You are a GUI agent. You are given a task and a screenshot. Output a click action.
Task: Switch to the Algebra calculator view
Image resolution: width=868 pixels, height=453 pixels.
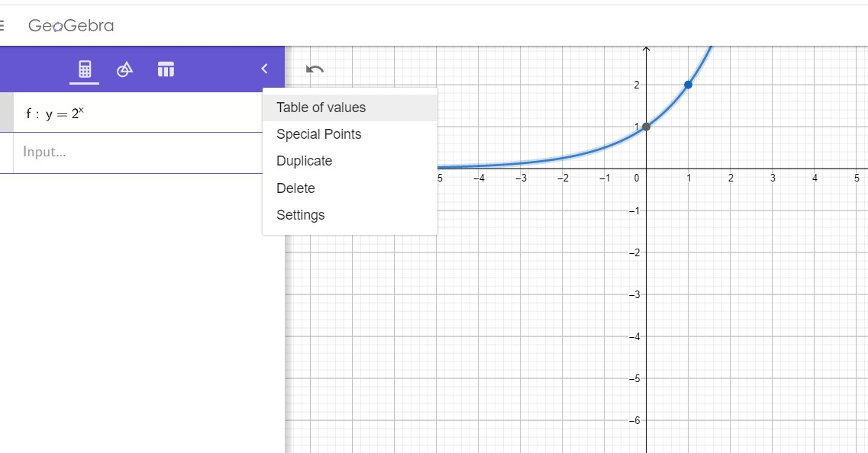[85, 69]
